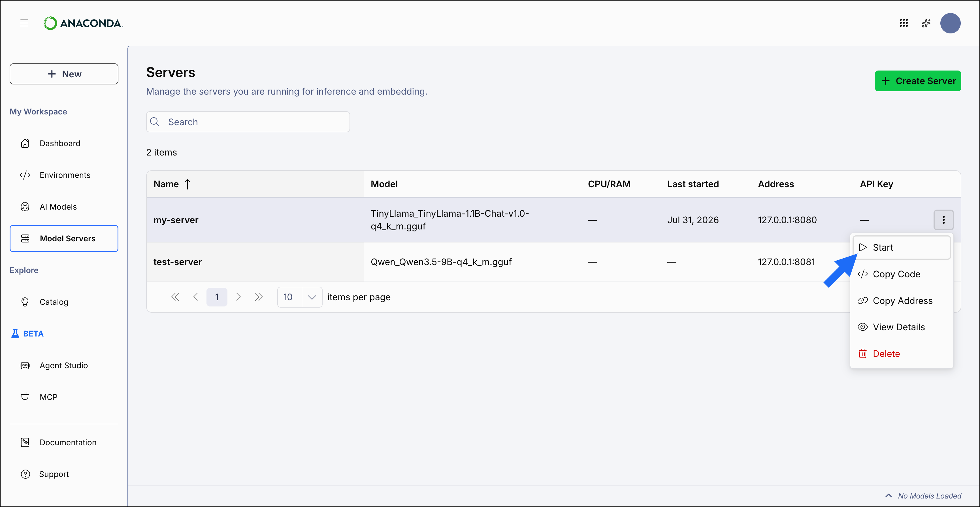The image size is (980, 507).
Task: Click the 2 items count text
Action: pyautogui.click(x=162, y=152)
